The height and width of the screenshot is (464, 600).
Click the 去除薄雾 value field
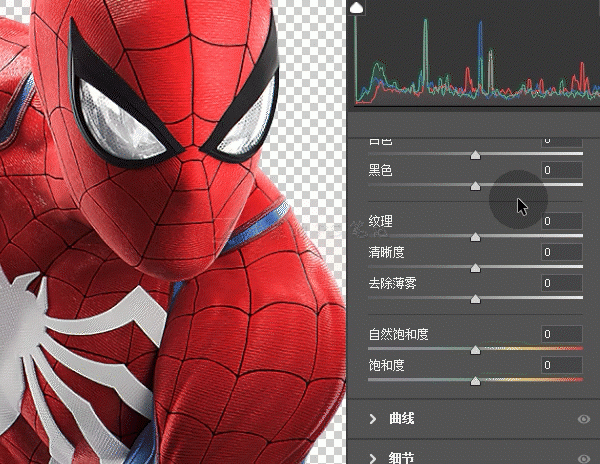(562, 283)
